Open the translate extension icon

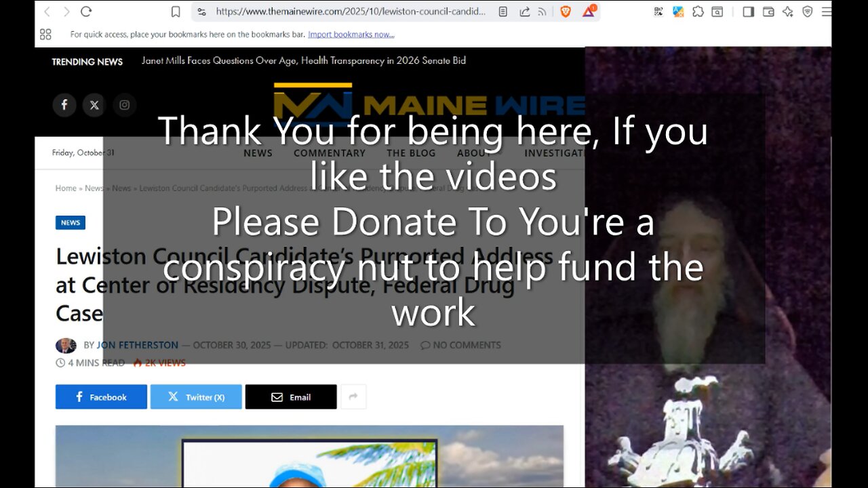[x=678, y=12]
